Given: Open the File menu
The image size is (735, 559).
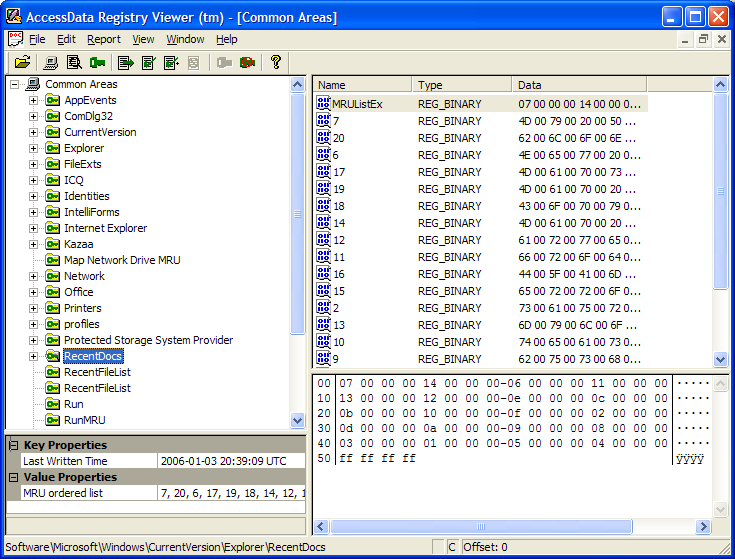Looking at the screenshot, I should [37, 39].
